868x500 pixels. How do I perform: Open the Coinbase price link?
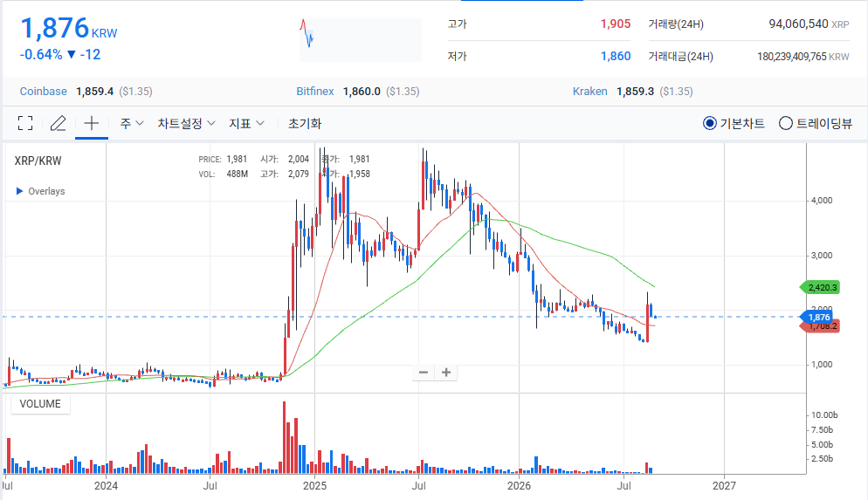pos(43,92)
